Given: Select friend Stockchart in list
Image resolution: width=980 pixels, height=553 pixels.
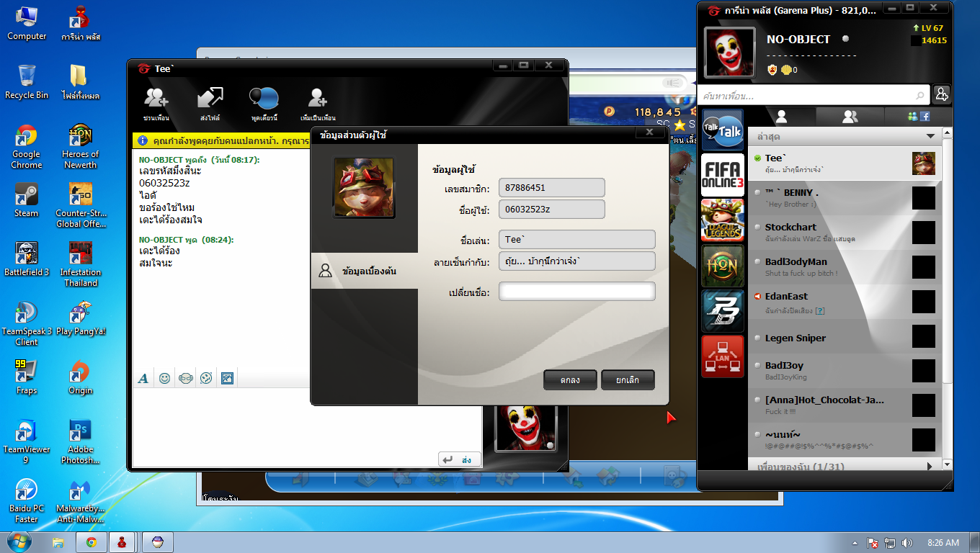Looking at the screenshot, I should (x=844, y=233).
